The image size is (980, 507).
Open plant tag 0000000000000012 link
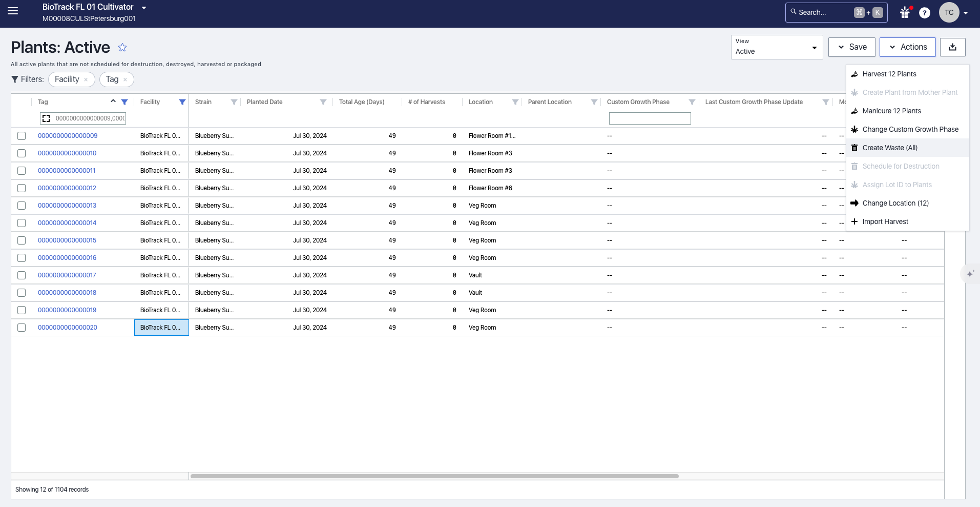[x=67, y=188]
